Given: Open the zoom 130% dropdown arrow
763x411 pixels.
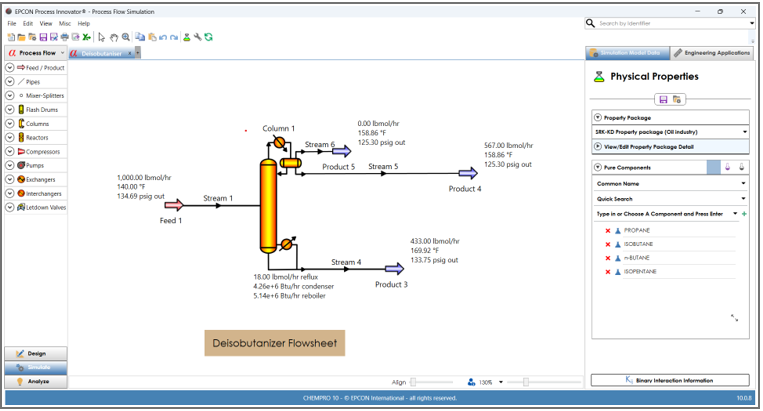Looking at the screenshot, I should click(x=501, y=382).
